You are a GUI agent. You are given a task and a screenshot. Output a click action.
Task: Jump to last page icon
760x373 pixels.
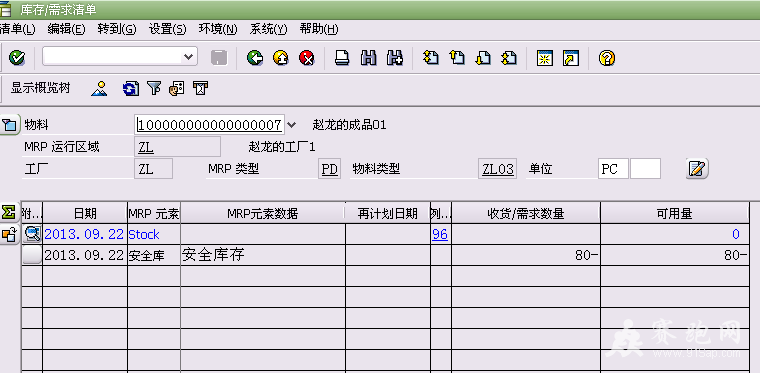pyautogui.click(x=508, y=58)
